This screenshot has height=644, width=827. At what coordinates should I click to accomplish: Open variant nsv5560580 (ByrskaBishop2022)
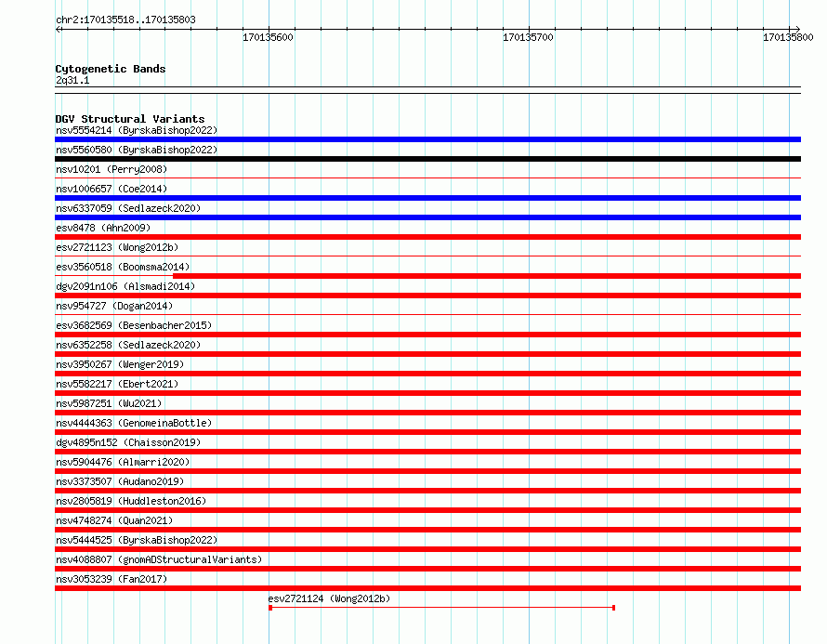[137, 150]
